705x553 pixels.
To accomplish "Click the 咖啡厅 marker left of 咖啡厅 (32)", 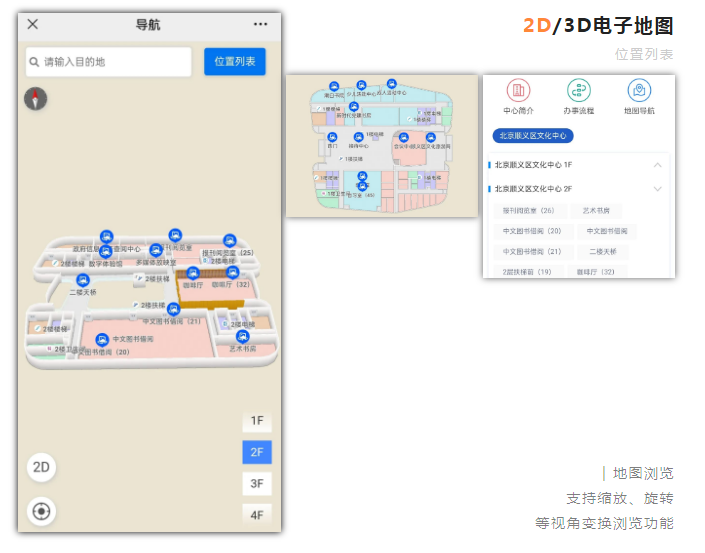I will tap(193, 273).
